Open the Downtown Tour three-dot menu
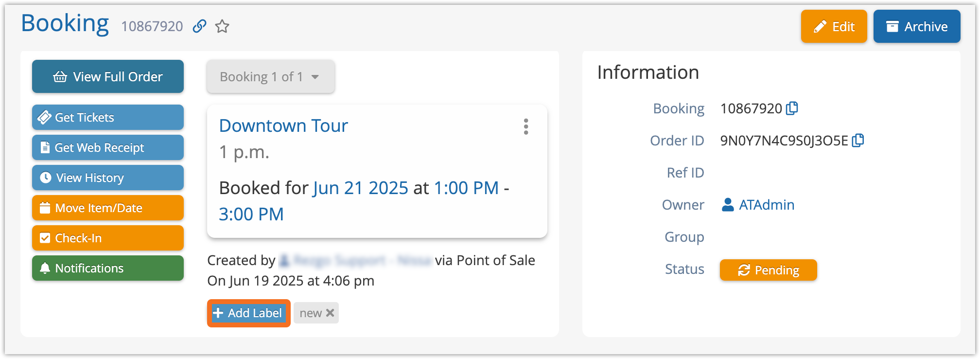This screenshot has height=359, width=980. coord(526,126)
